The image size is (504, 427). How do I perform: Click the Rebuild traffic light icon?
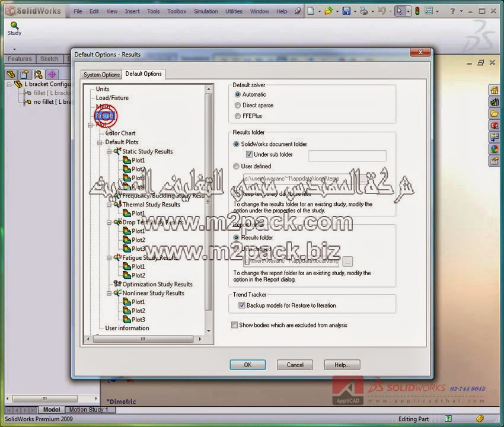pyautogui.click(x=417, y=11)
